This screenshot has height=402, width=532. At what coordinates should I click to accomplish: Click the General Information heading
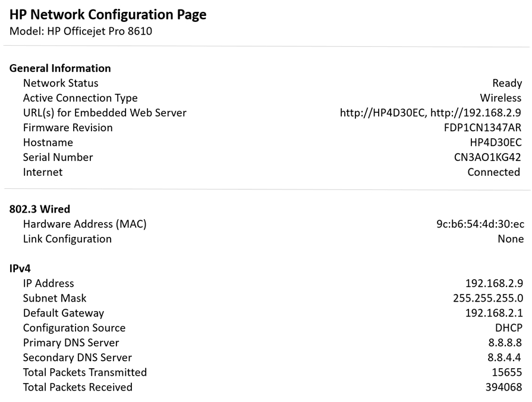60,68
